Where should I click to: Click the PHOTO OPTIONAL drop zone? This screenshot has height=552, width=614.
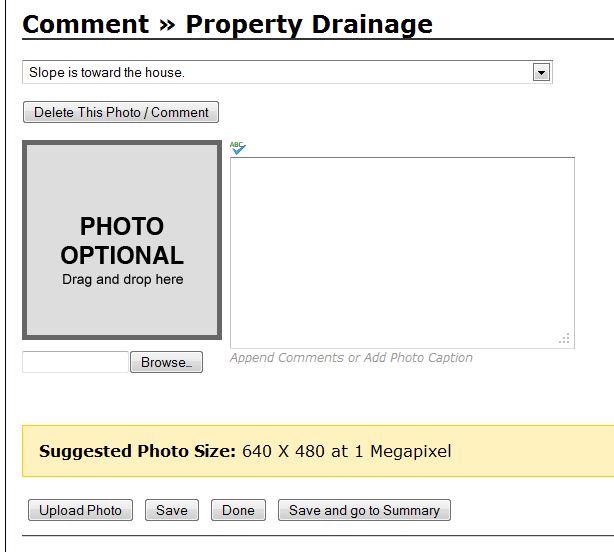(x=122, y=240)
